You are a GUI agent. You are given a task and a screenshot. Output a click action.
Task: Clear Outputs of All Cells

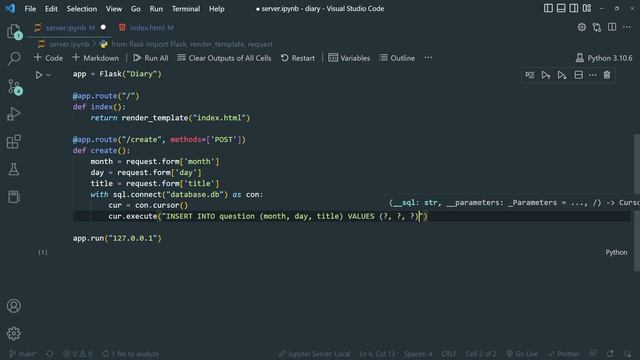[224, 58]
